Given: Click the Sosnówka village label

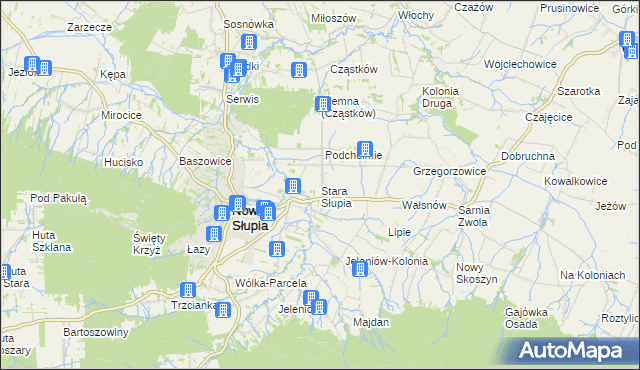Looking at the screenshot, I should [x=248, y=24].
